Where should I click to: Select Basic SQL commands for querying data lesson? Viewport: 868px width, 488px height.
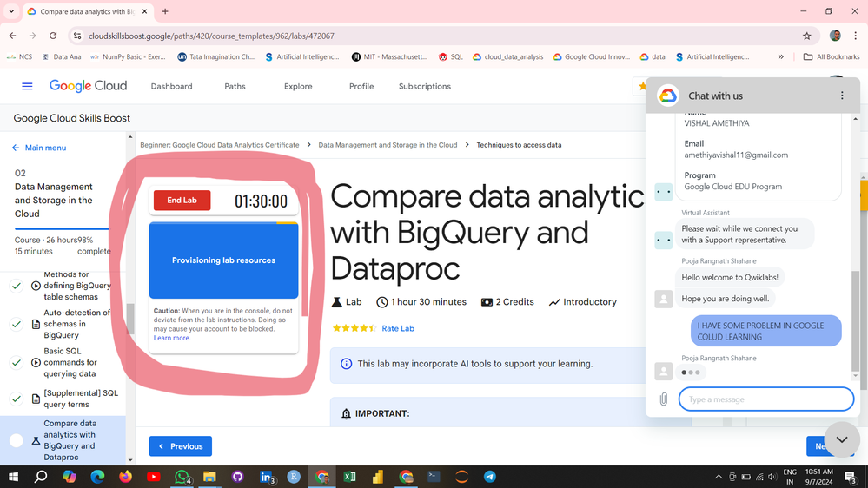click(70, 362)
